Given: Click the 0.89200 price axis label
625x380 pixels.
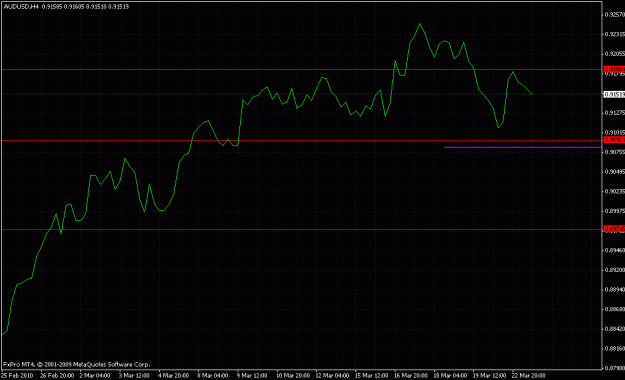Looking at the screenshot, I should coord(615,270).
